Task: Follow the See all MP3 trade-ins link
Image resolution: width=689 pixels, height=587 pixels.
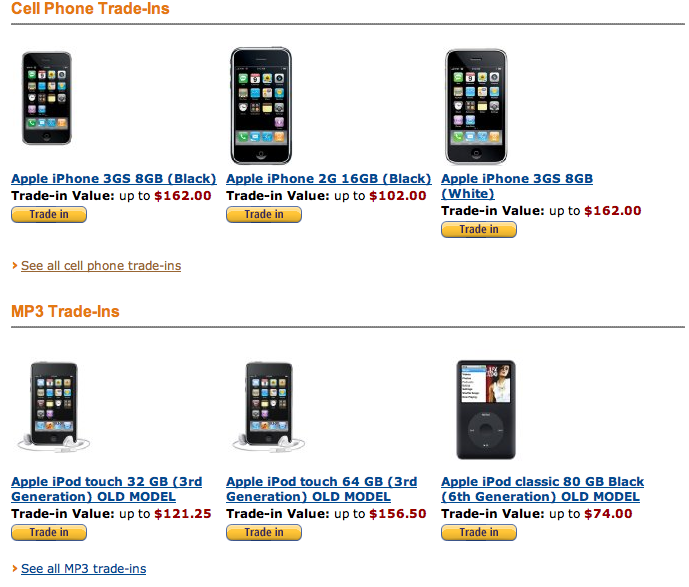Action: [83, 569]
